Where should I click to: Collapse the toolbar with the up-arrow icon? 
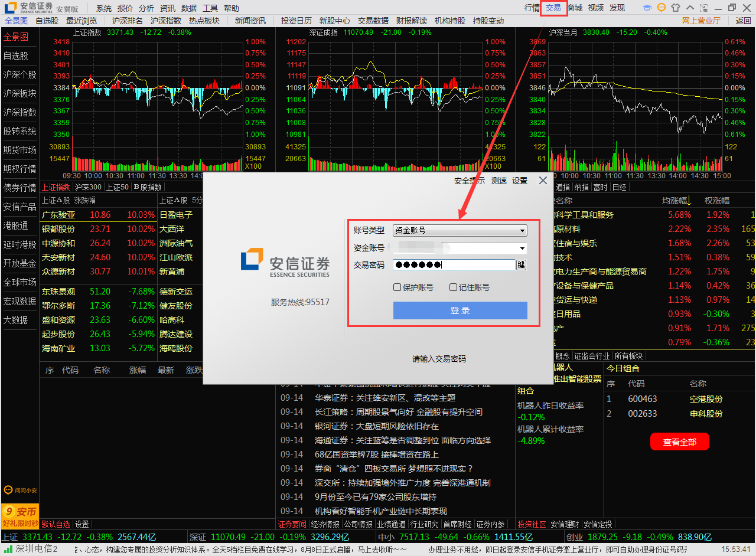(690, 8)
